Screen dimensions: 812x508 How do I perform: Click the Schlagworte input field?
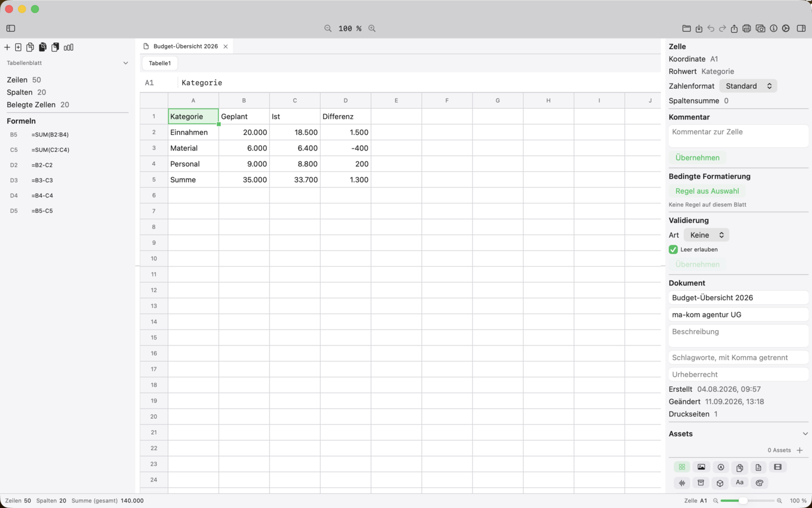coord(739,357)
